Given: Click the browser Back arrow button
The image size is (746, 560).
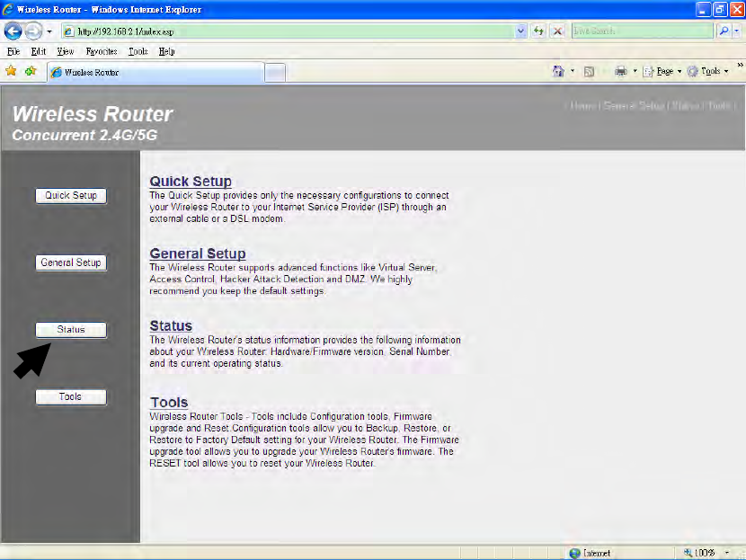Looking at the screenshot, I should (13, 31).
